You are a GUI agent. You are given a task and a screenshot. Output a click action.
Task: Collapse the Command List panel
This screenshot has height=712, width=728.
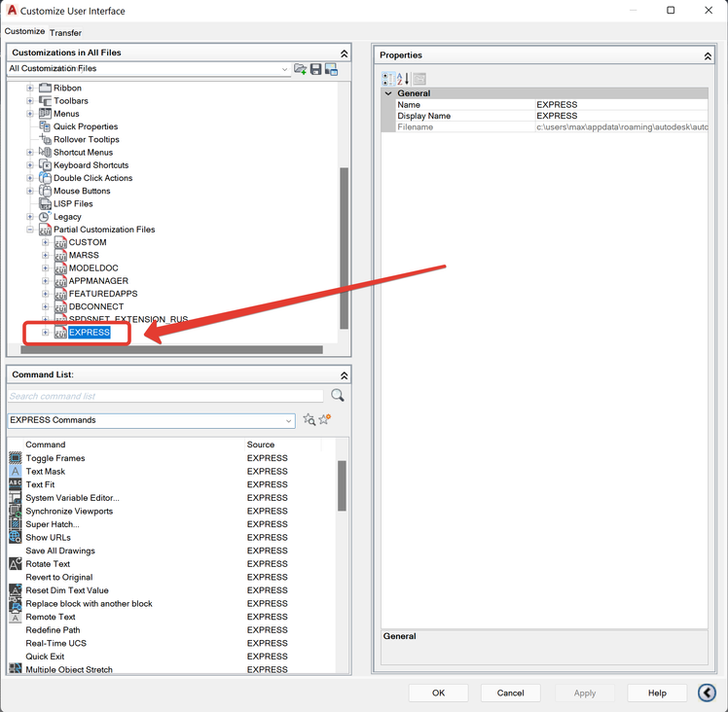tap(344, 375)
